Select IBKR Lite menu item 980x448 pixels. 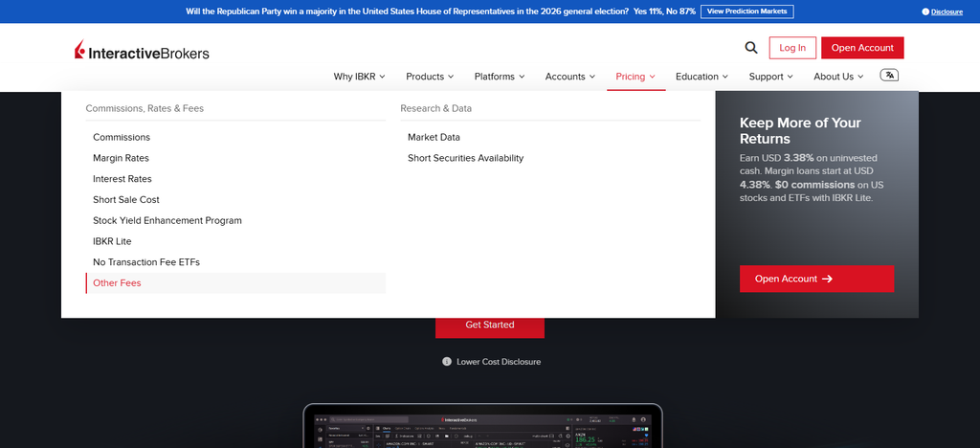pyautogui.click(x=113, y=241)
